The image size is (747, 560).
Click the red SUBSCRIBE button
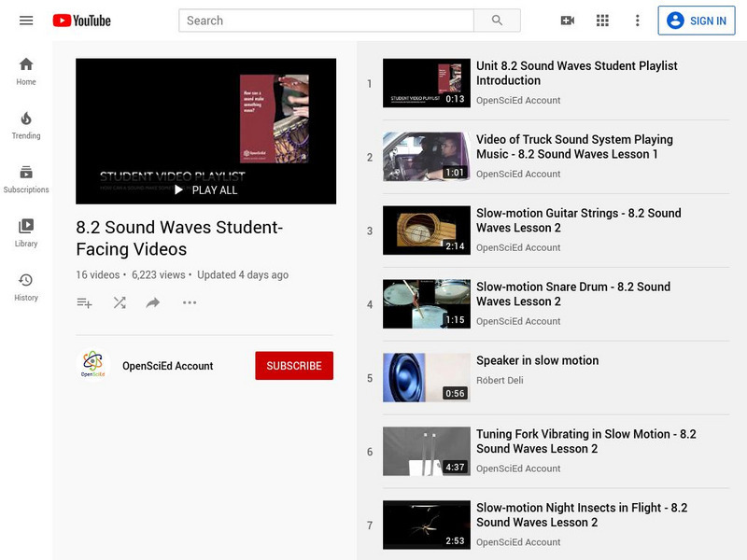[x=294, y=366]
